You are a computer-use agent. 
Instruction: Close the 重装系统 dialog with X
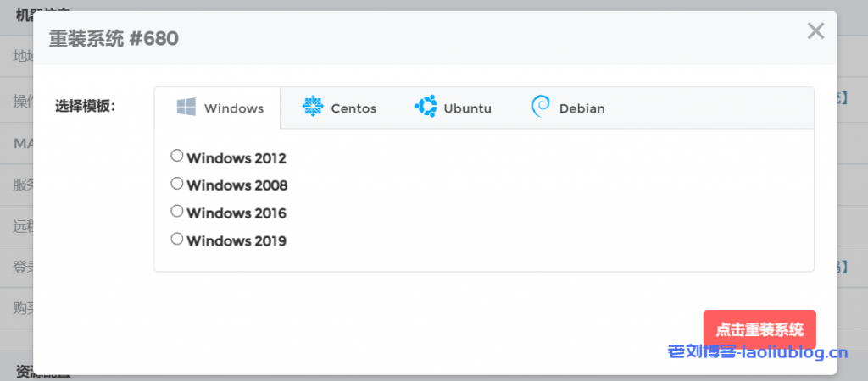[815, 32]
